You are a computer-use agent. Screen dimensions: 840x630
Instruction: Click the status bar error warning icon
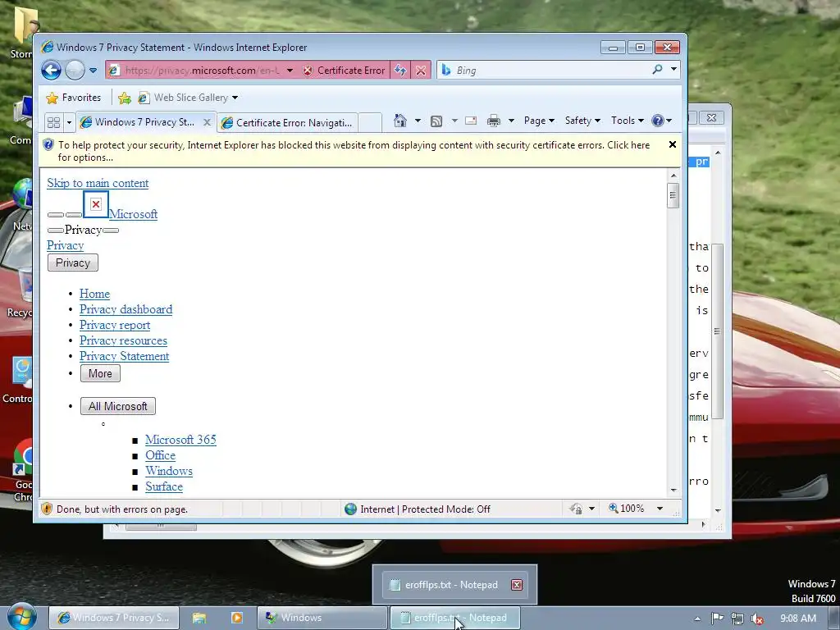click(47, 509)
